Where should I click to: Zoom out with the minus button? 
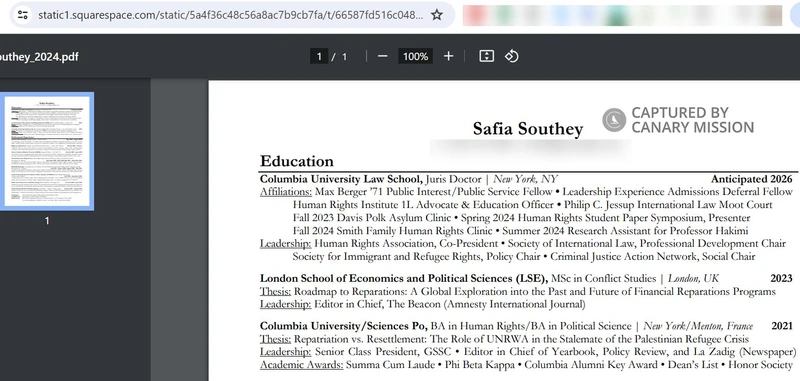(383, 56)
